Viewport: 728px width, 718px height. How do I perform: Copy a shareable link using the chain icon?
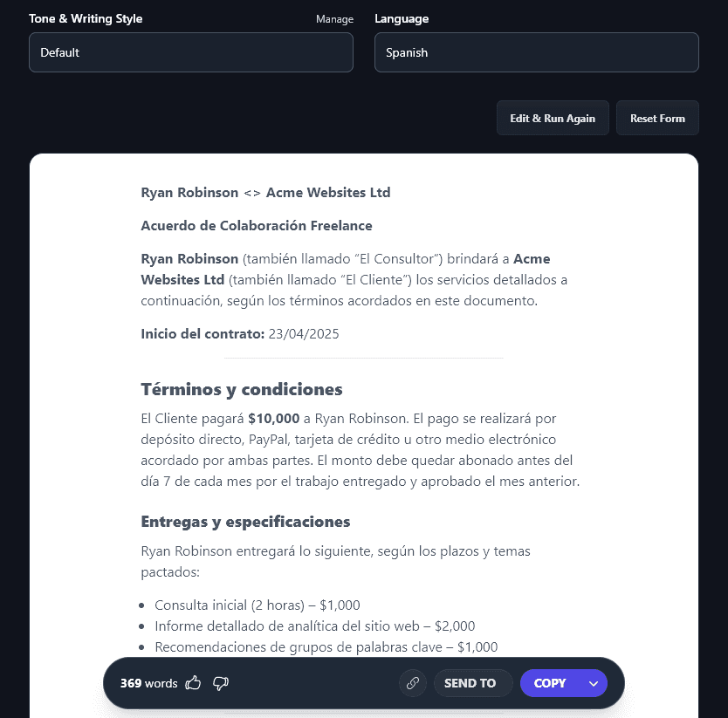pos(412,683)
